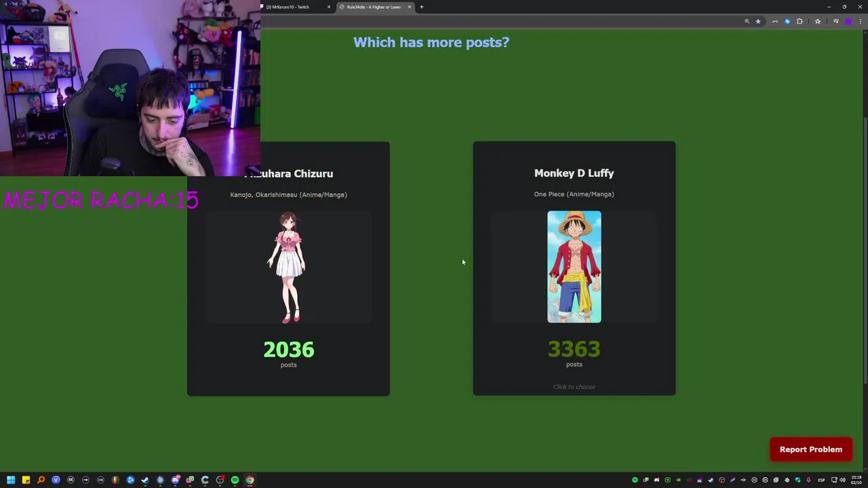The height and width of the screenshot is (488, 868).
Task: Open the browser extensions puzzle icon
Action: pos(800,21)
